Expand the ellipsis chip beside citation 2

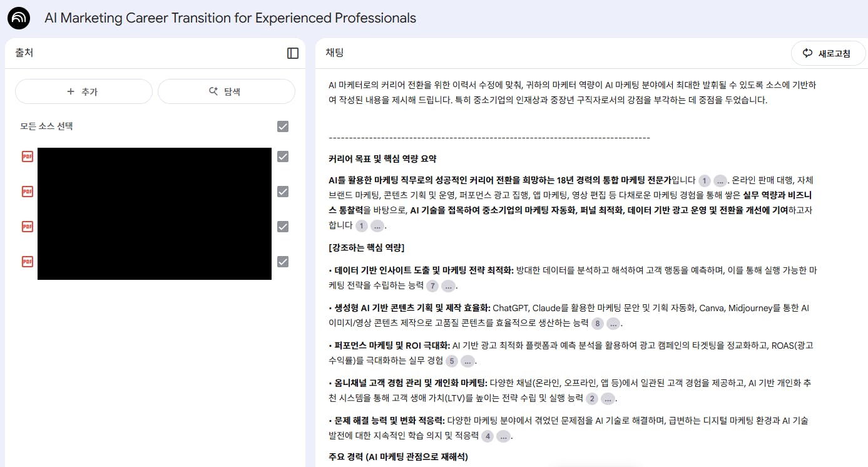point(608,398)
